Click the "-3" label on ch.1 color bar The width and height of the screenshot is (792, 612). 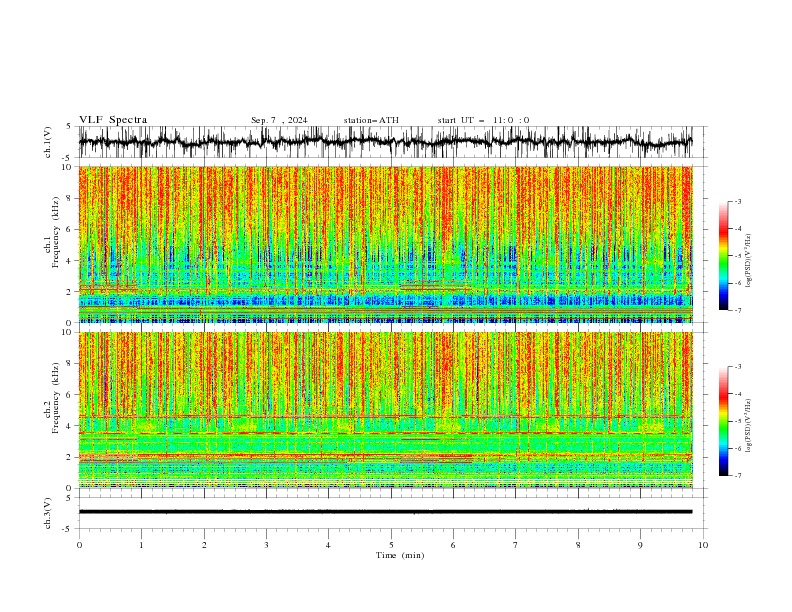(x=737, y=201)
